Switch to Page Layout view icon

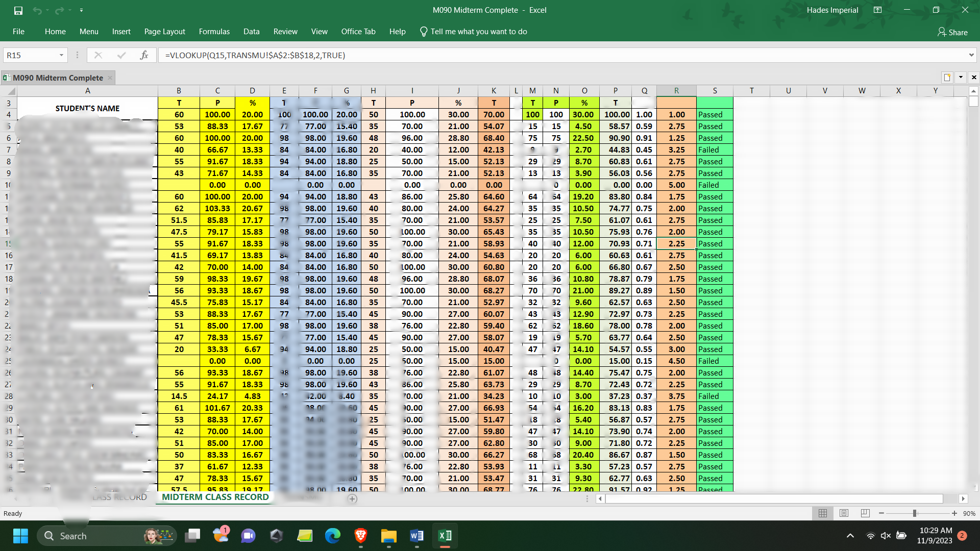coord(844,513)
